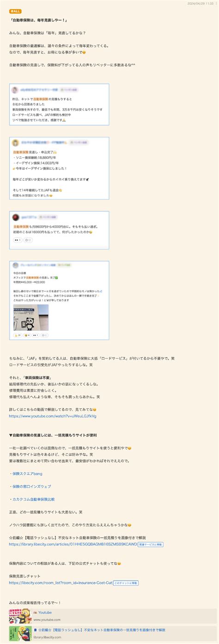Screen dimensions: 219x644
Task: Open the youtube.com/watch video link
Action: coord(53,416)
